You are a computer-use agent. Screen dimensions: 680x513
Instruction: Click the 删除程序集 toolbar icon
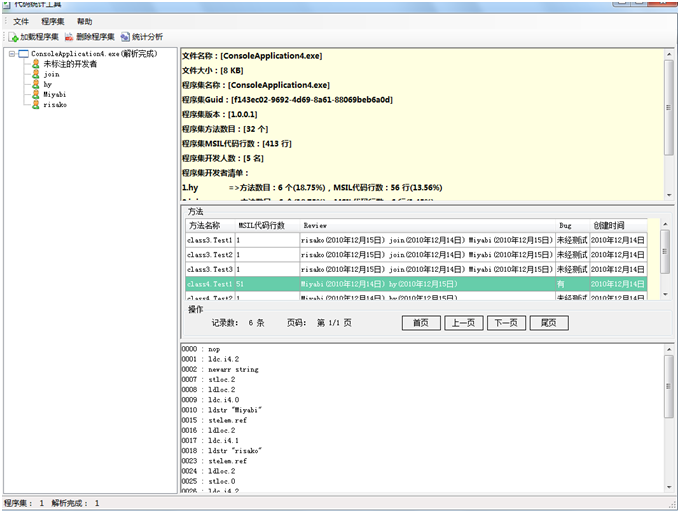pos(69,37)
